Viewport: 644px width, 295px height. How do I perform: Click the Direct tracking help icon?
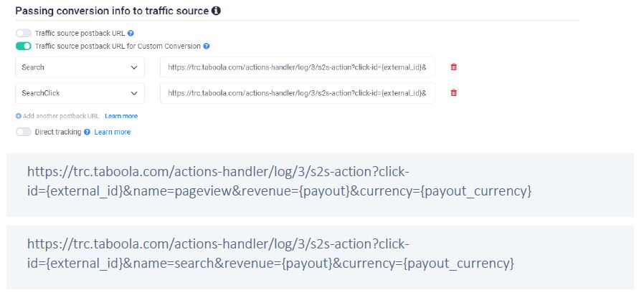(x=87, y=132)
